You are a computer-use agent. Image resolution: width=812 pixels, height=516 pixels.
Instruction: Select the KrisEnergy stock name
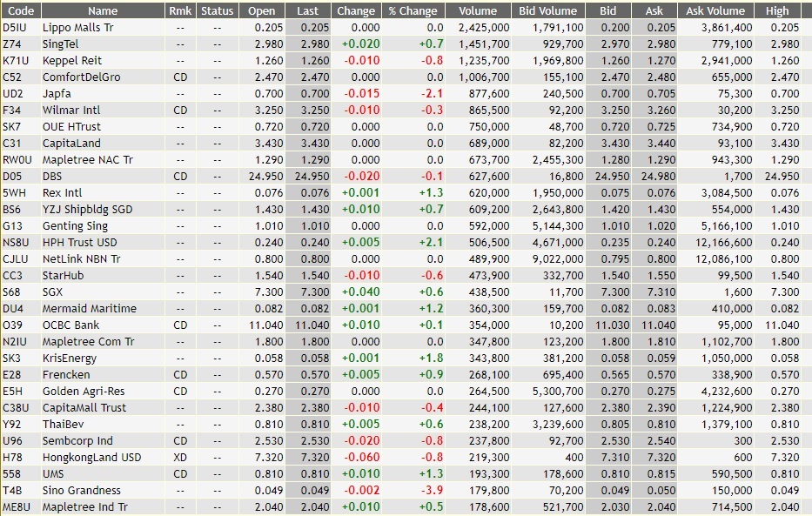tap(70, 359)
